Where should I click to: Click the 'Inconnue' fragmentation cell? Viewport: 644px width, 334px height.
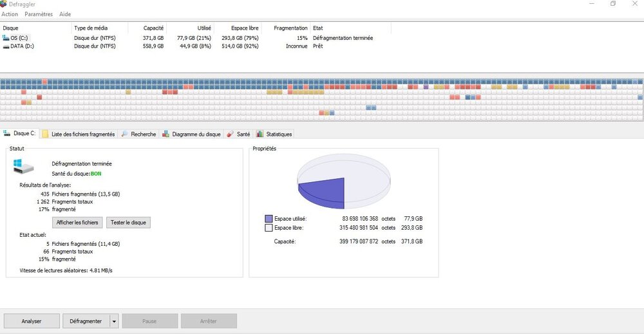point(296,46)
